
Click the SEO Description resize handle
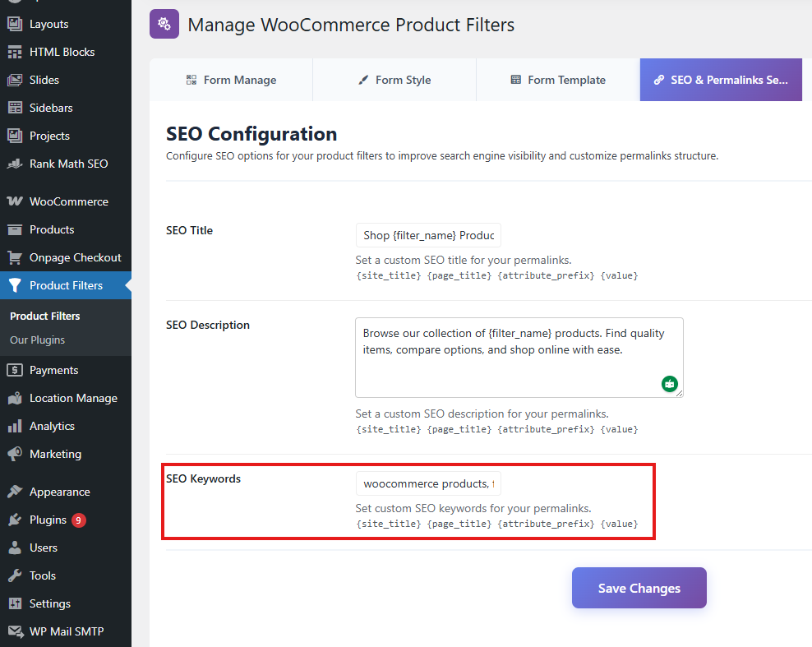pos(679,393)
